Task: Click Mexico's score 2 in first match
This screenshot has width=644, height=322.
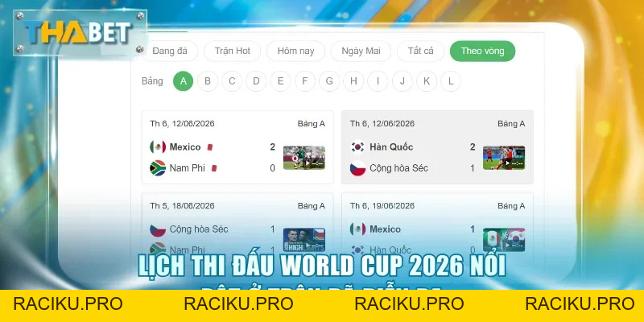Action: 272,147
